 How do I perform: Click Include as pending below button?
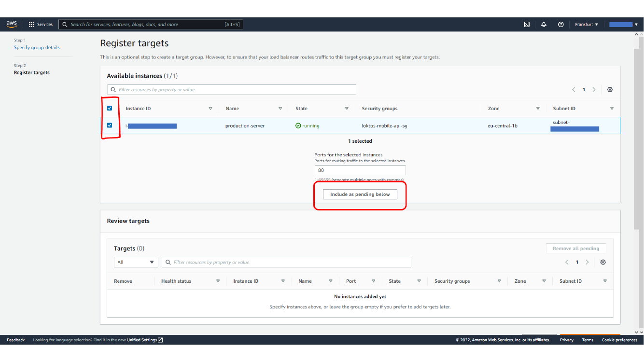click(x=360, y=194)
